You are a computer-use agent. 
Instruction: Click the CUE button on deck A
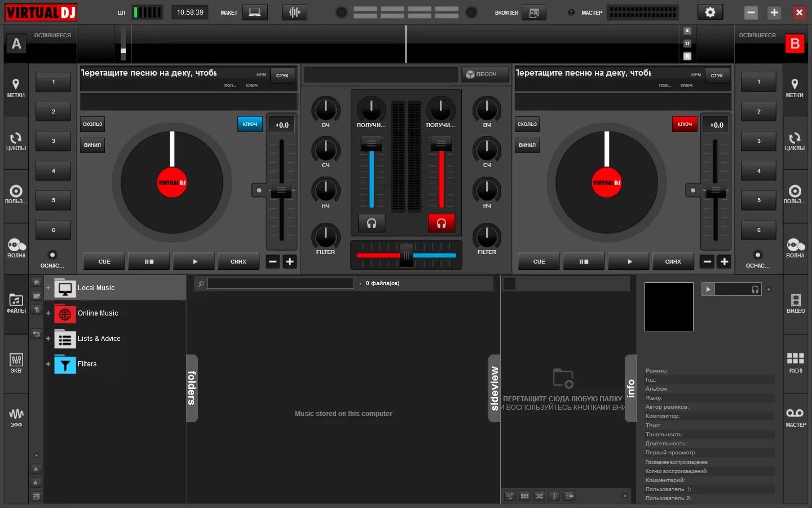104,261
